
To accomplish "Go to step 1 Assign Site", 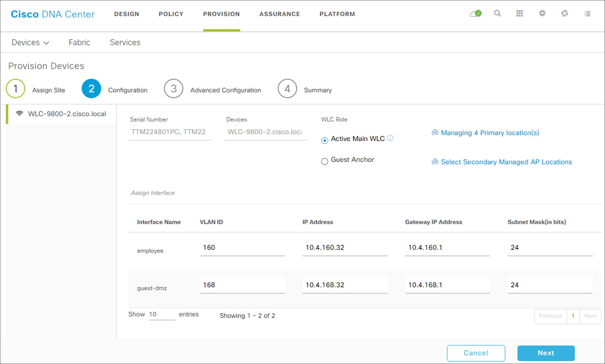I will 15,89.
